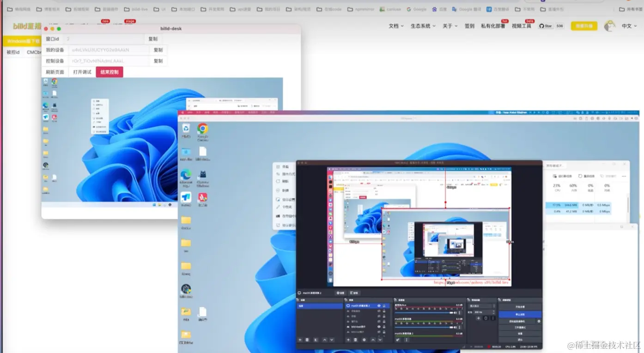The width and height of the screenshot is (644, 353).
Task: Open transition properties three-dot menu
Action: tap(493, 318)
